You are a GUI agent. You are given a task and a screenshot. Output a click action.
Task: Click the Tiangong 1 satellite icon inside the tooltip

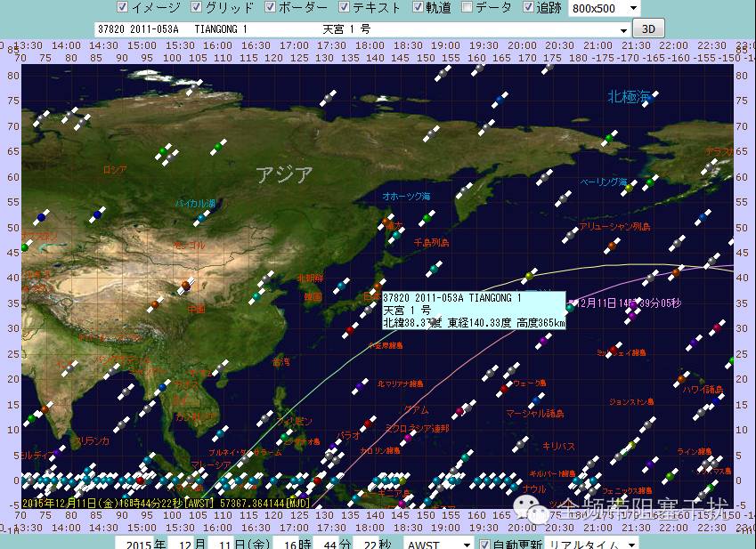[x=434, y=321]
